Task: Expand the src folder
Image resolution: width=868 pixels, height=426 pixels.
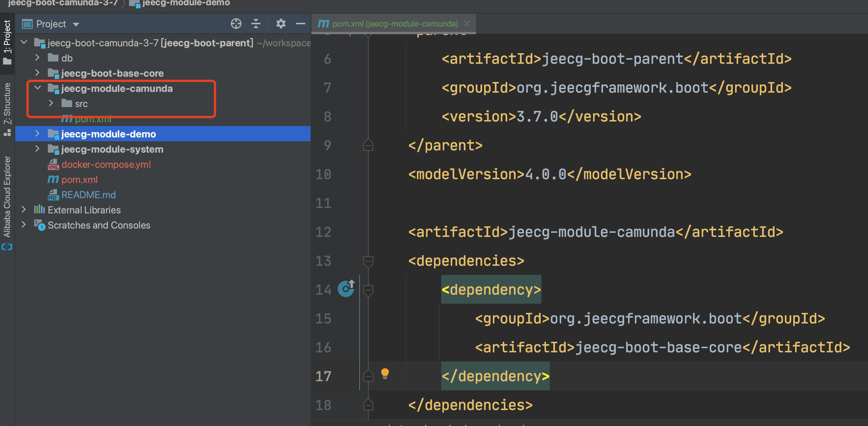Action: pos(51,103)
